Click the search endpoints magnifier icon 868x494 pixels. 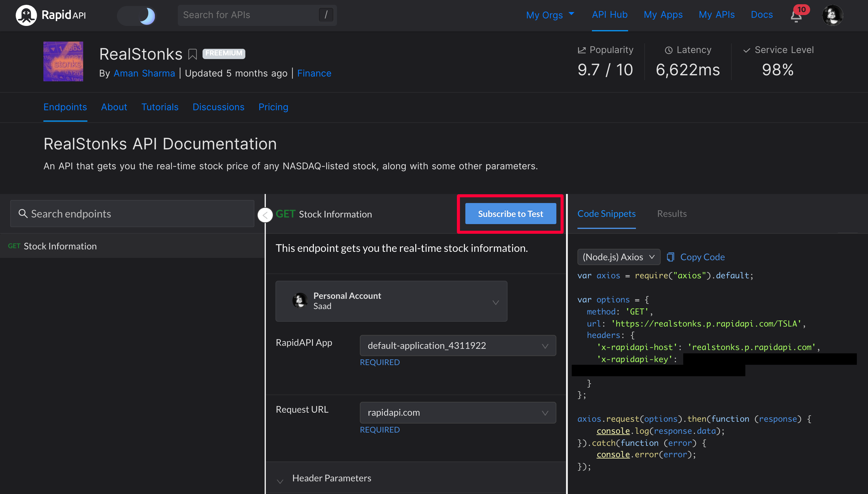coord(23,214)
